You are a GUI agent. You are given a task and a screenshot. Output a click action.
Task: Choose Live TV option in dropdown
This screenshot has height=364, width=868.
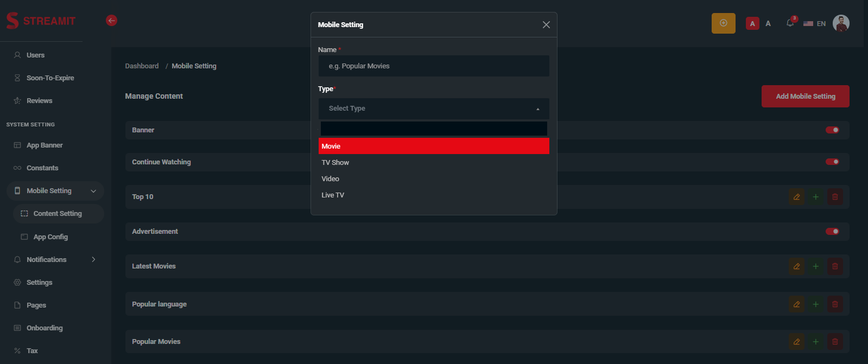[333, 195]
